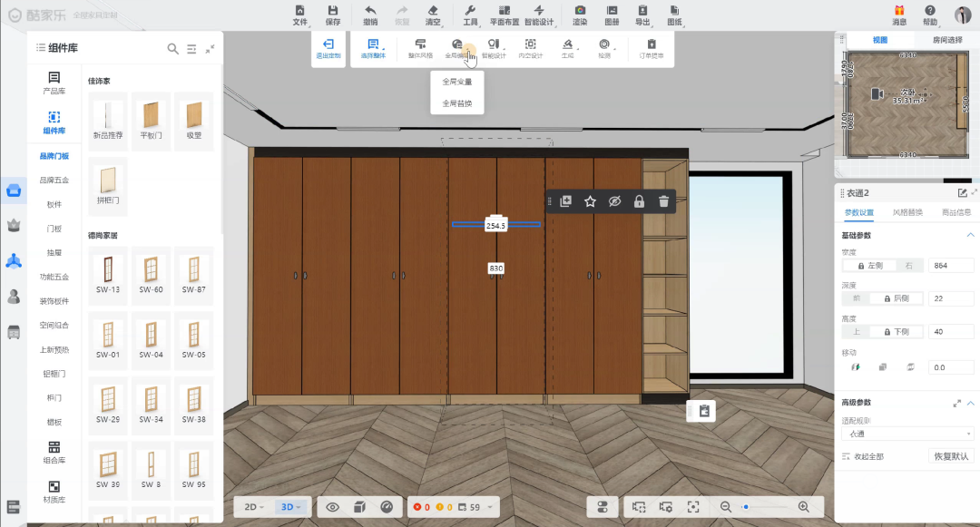Image resolution: width=980 pixels, height=527 pixels.
Task: Select 后侧 depth lock option
Action: (897, 298)
